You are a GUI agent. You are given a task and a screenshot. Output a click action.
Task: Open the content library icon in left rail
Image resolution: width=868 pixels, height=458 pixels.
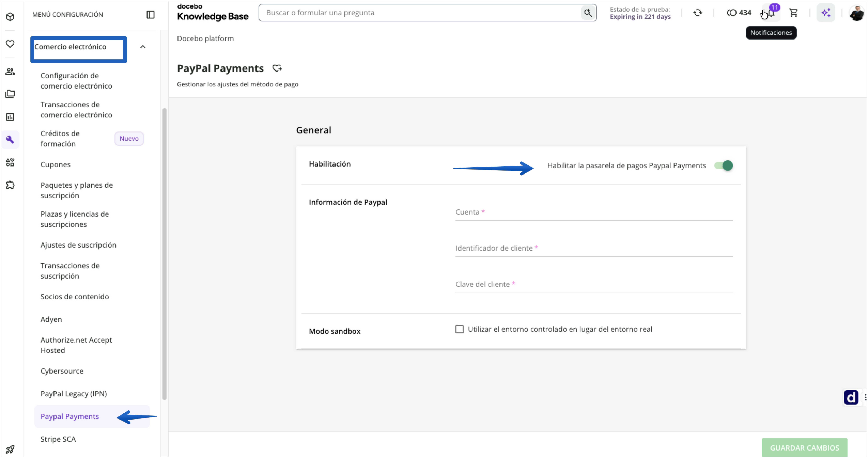point(10,94)
